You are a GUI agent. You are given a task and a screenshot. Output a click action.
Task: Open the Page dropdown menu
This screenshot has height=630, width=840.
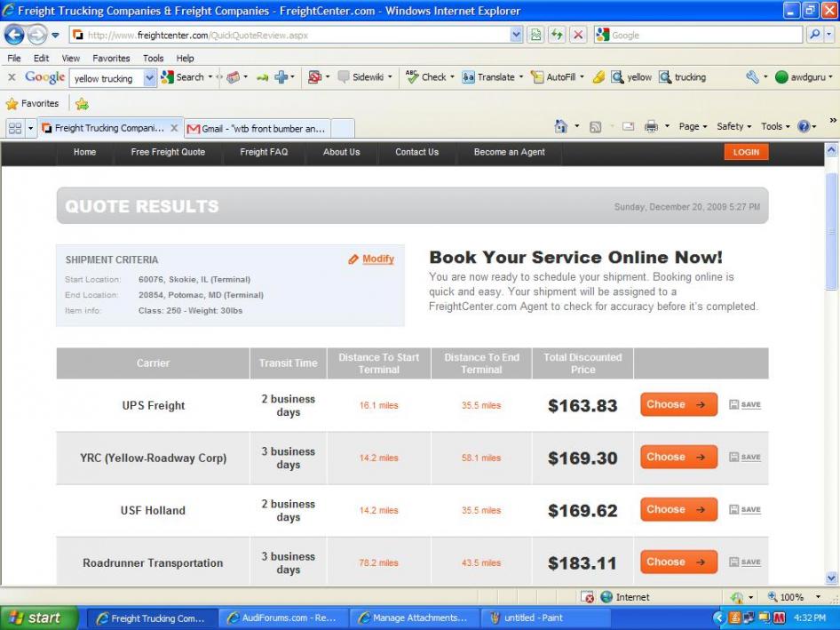pos(693,127)
